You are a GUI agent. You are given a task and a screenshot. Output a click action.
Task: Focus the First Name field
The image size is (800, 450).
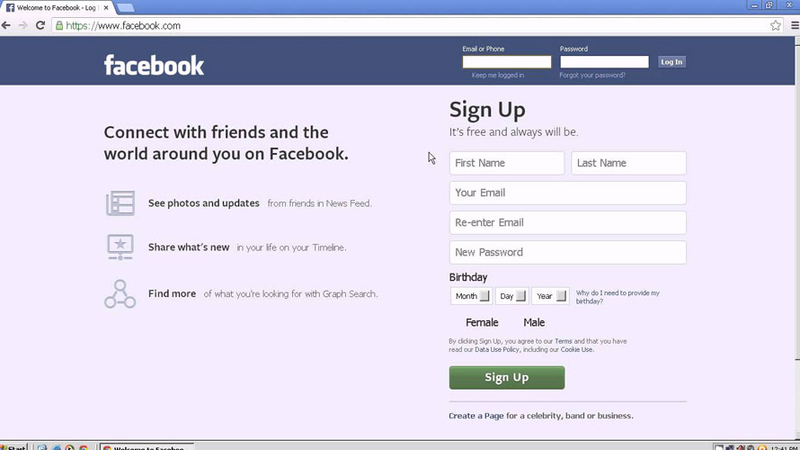(x=507, y=163)
